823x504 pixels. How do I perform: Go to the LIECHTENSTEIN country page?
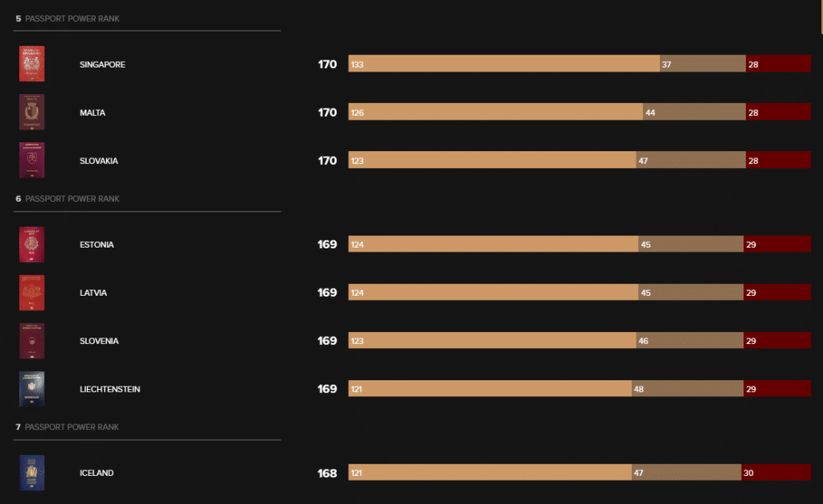coord(109,389)
